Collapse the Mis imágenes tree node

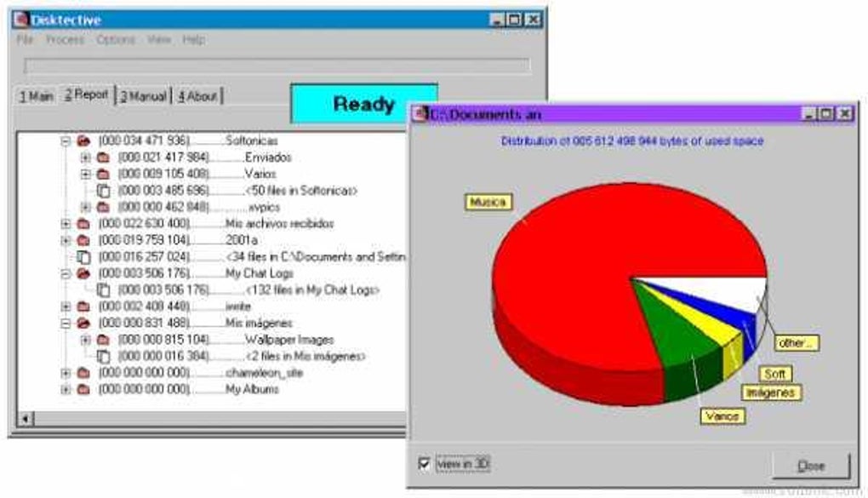[66, 323]
